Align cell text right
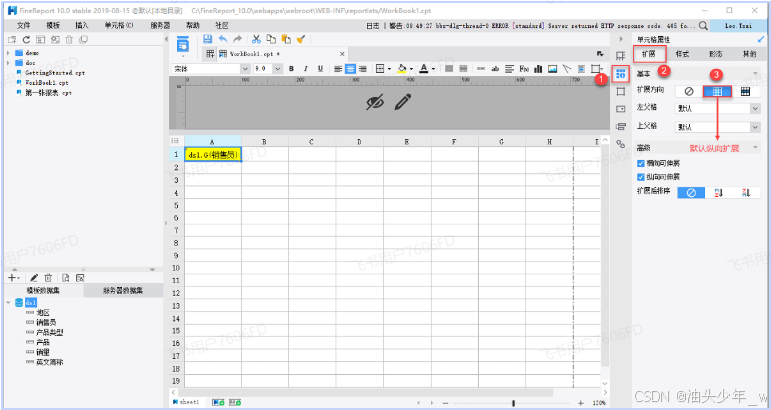 coord(362,69)
